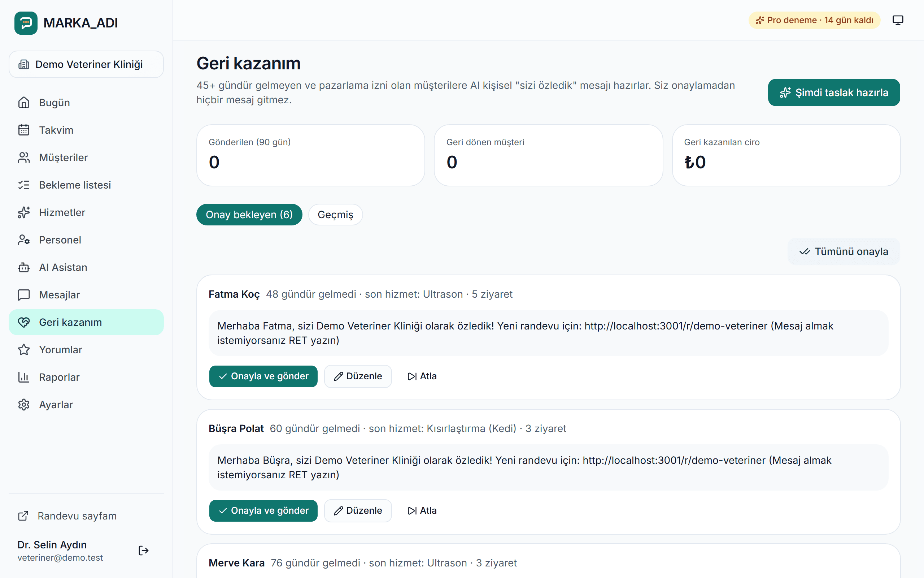Click the home icon next to Bugün
This screenshot has width=924, height=578.
[24, 103]
